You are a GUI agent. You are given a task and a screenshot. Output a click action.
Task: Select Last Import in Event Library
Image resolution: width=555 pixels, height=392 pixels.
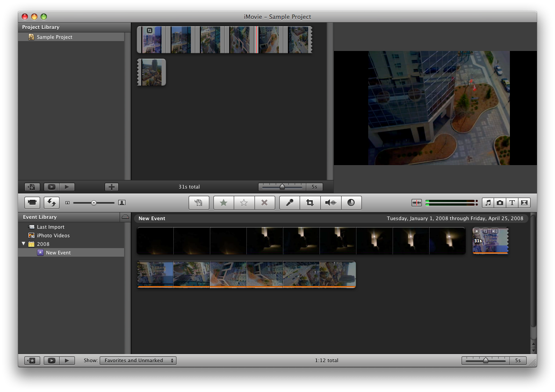tap(71, 227)
